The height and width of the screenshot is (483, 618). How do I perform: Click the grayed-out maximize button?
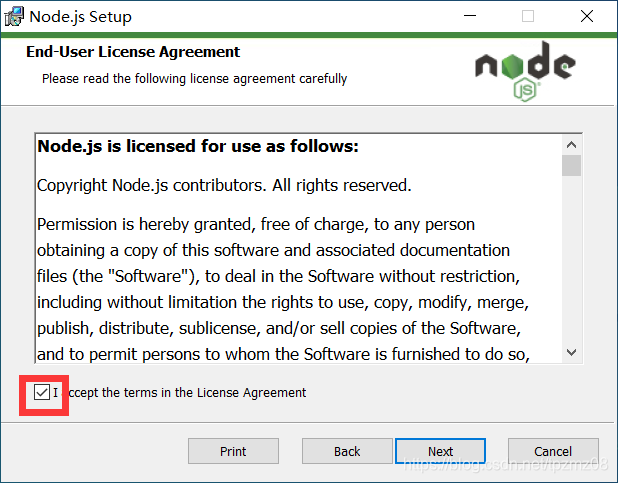[528, 16]
